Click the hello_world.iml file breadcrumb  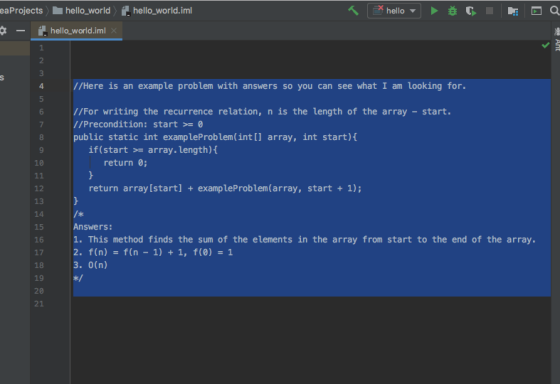(x=157, y=11)
